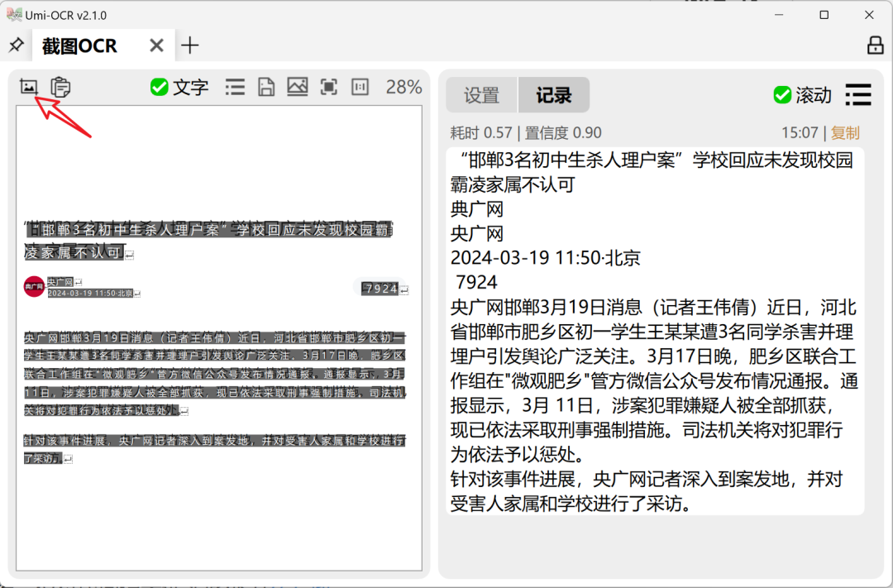
Task: Toggle the 滚动 auto-scroll checkbox
Action: tap(782, 94)
